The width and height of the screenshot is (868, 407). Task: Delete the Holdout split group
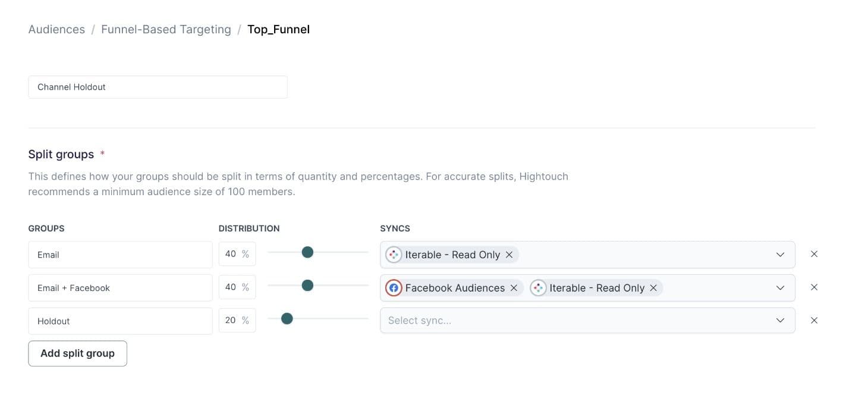(814, 320)
